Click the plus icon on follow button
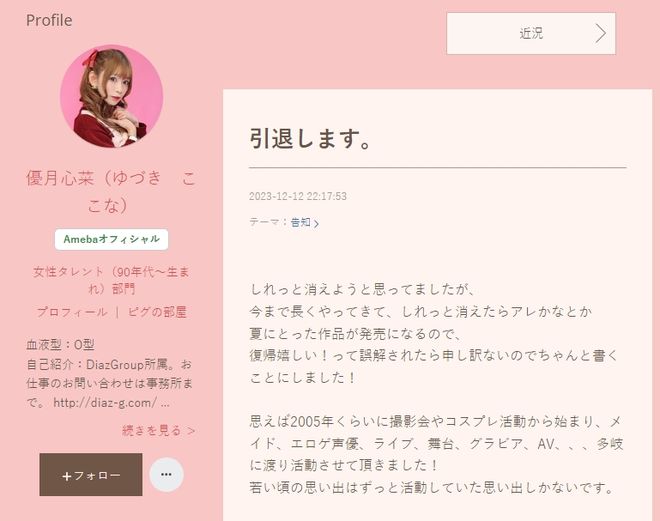Viewport: 660px width, 521px height. (x=67, y=476)
